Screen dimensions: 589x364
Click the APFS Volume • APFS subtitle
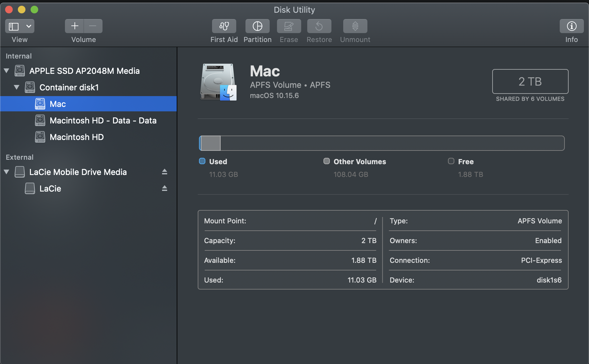290,85
